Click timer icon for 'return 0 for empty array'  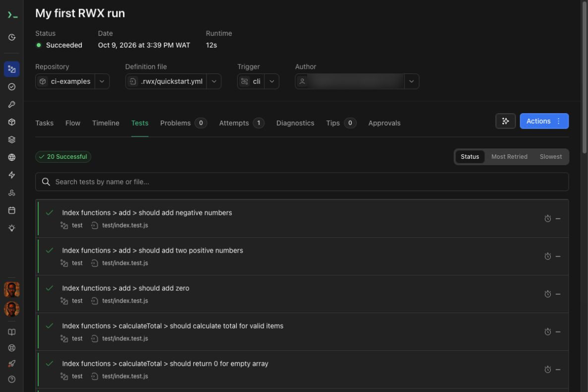point(547,370)
